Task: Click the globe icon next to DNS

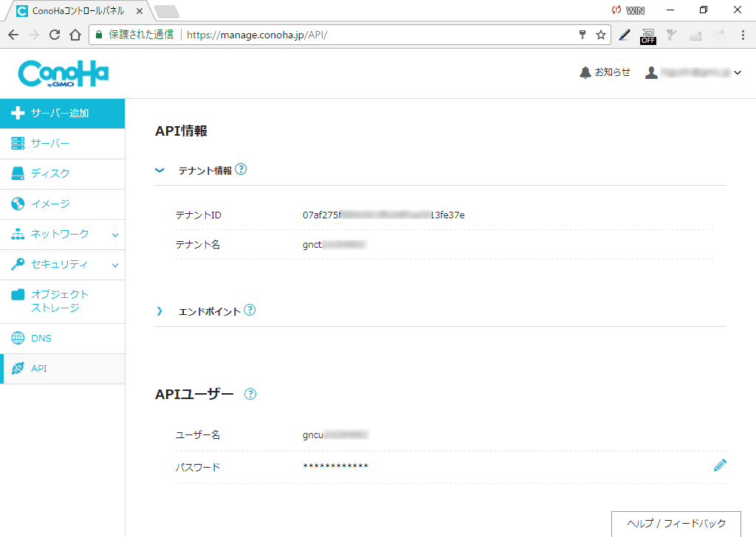Action: pos(18,338)
